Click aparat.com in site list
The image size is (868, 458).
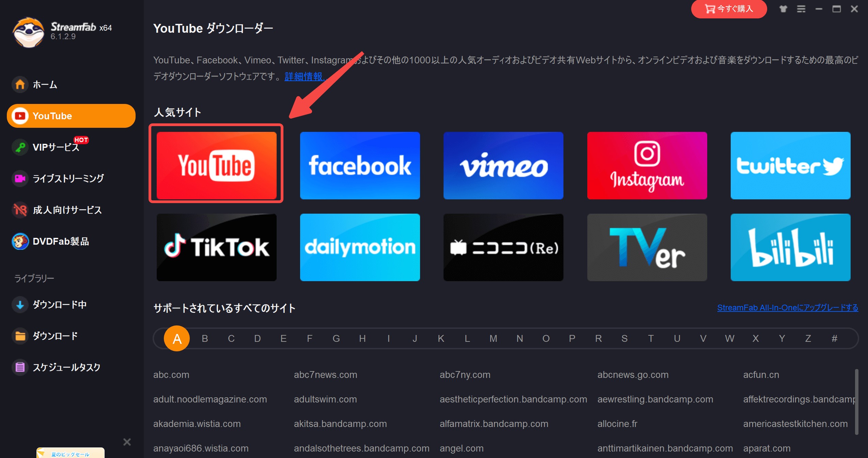[x=767, y=448]
